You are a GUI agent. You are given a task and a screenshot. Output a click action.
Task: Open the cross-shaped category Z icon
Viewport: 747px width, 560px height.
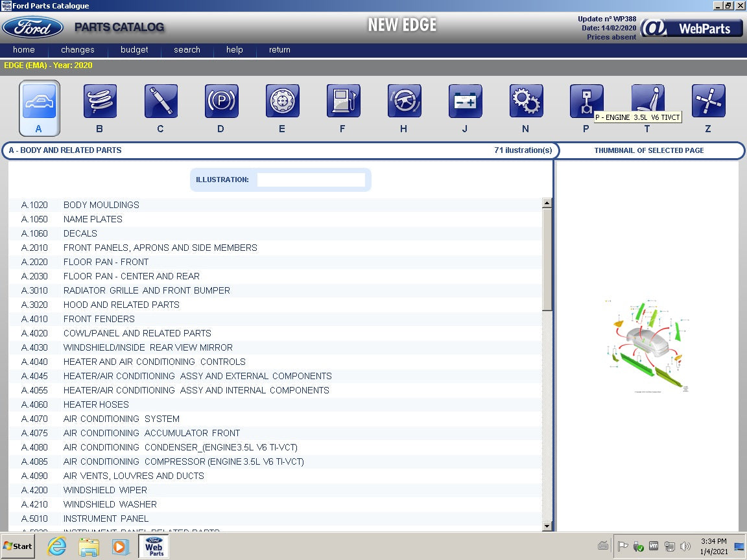[x=708, y=102]
